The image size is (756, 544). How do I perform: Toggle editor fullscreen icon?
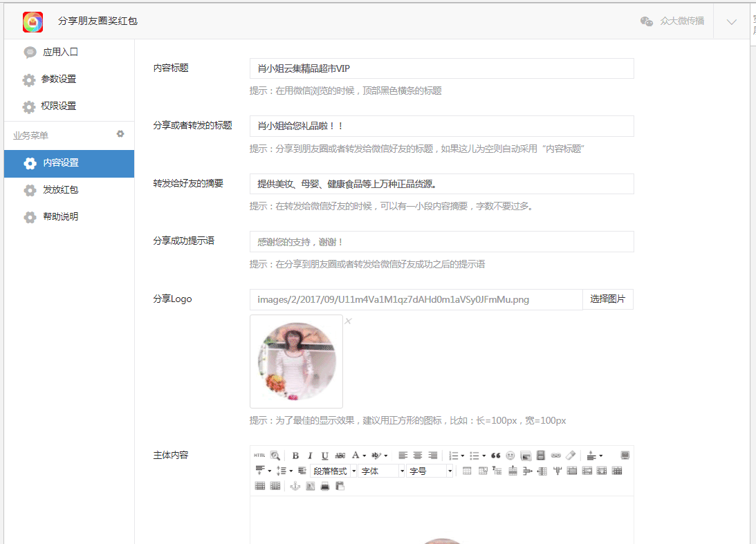point(625,456)
